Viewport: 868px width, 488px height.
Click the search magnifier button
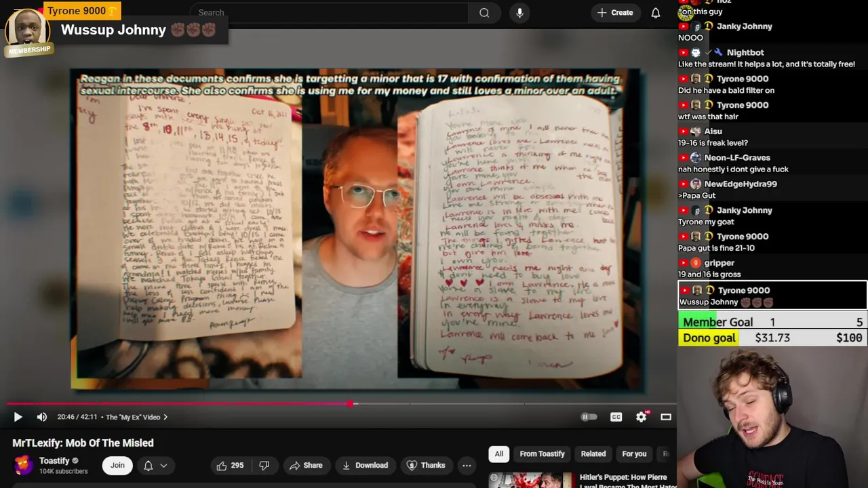point(484,13)
